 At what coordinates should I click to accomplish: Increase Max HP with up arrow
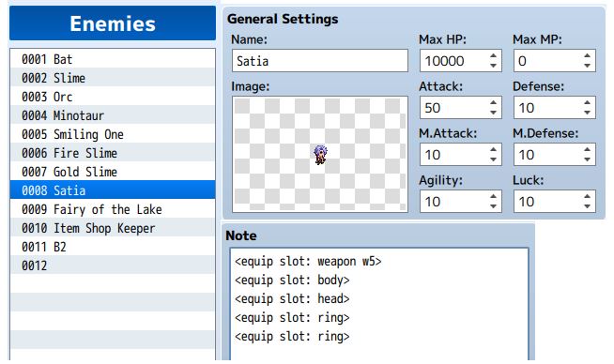point(494,56)
